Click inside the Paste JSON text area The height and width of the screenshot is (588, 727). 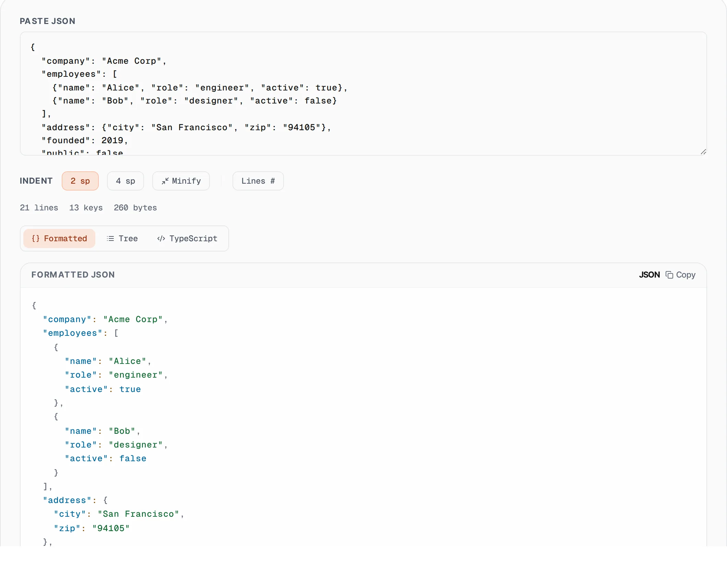363,94
